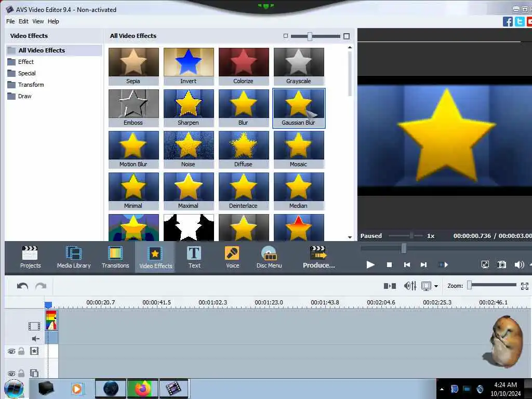Select the Emboss effect thumbnail
The image size is (532, 399).
(x=134, y=108)
